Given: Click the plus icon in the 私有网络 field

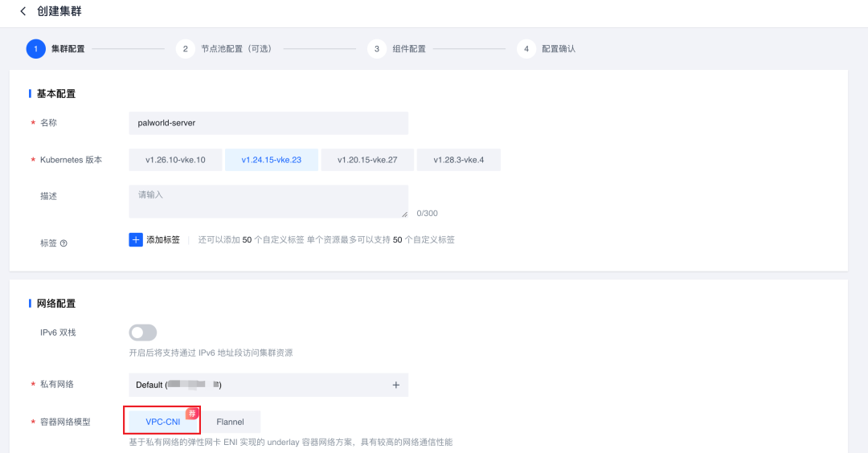Looking at the screenshot, I should 395,385.
